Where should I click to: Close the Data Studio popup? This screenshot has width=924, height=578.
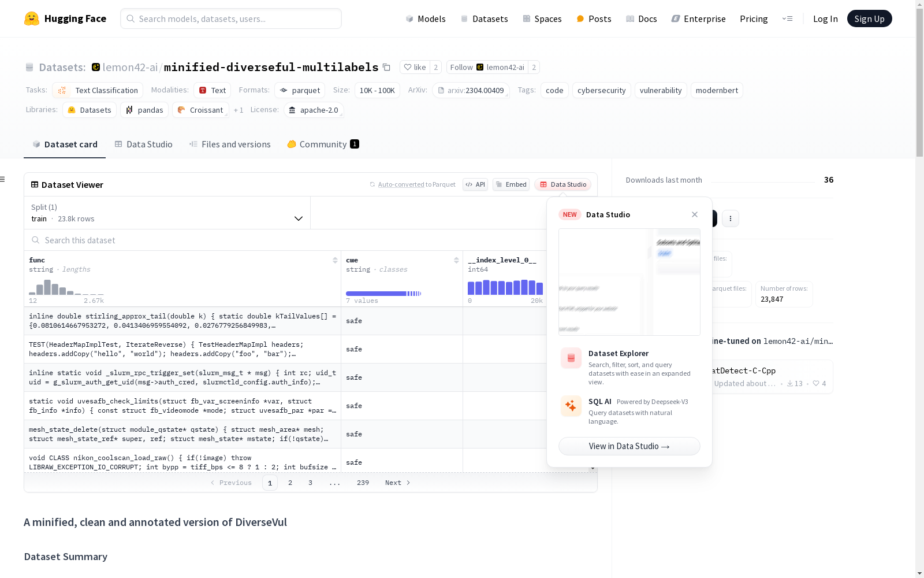695,214
